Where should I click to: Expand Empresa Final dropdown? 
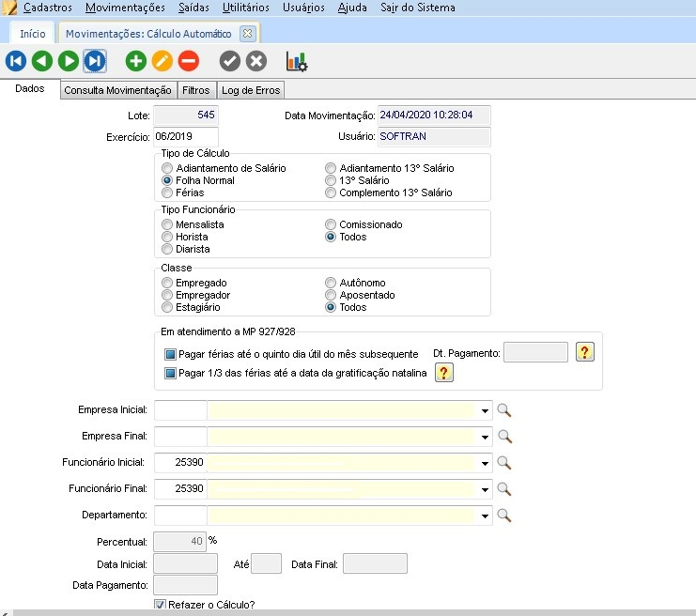[485, 437]
